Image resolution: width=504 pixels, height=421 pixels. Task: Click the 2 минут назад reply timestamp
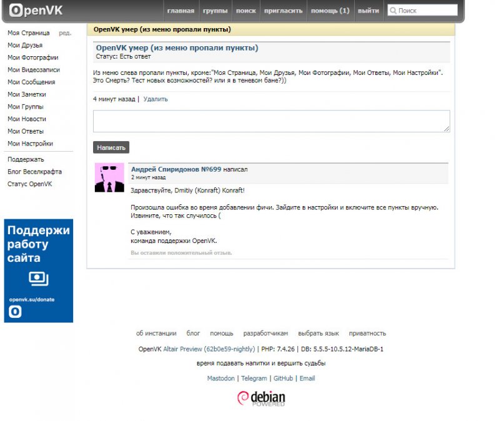pos(148,177)
